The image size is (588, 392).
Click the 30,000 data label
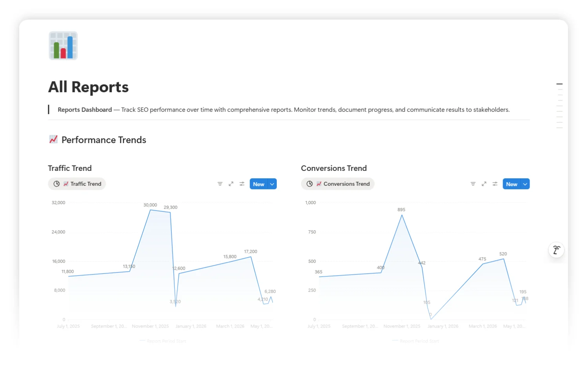(x=150, y=205)
